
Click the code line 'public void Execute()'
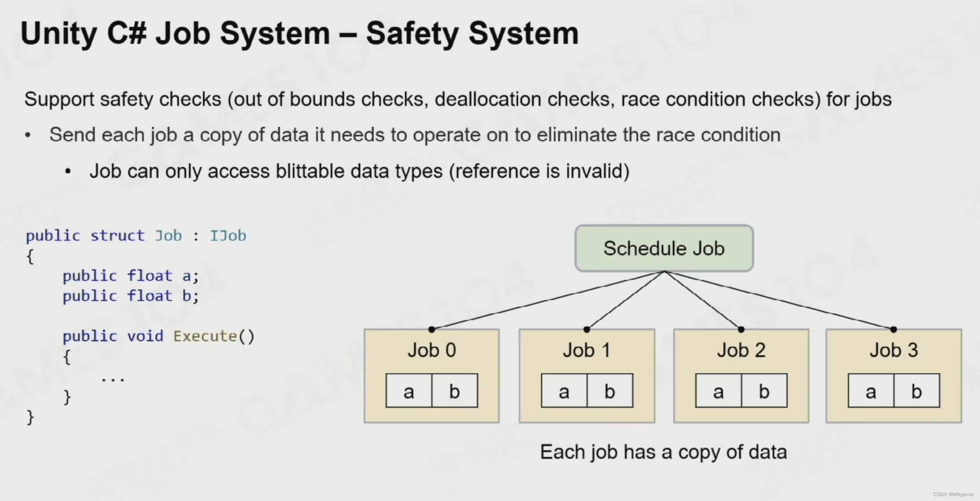(x=159, y=336)
